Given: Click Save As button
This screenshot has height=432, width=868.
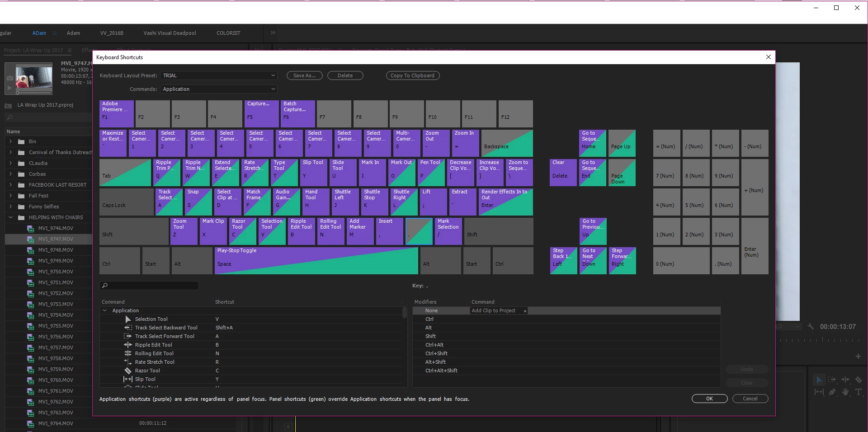Looking at the screenshot, I should tap(305, 75).
